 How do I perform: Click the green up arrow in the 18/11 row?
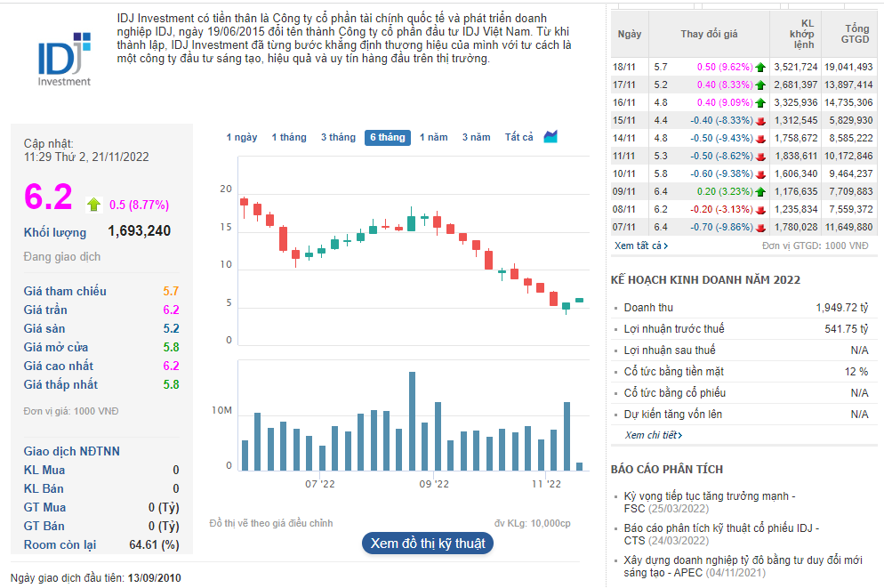click(760, 67)
